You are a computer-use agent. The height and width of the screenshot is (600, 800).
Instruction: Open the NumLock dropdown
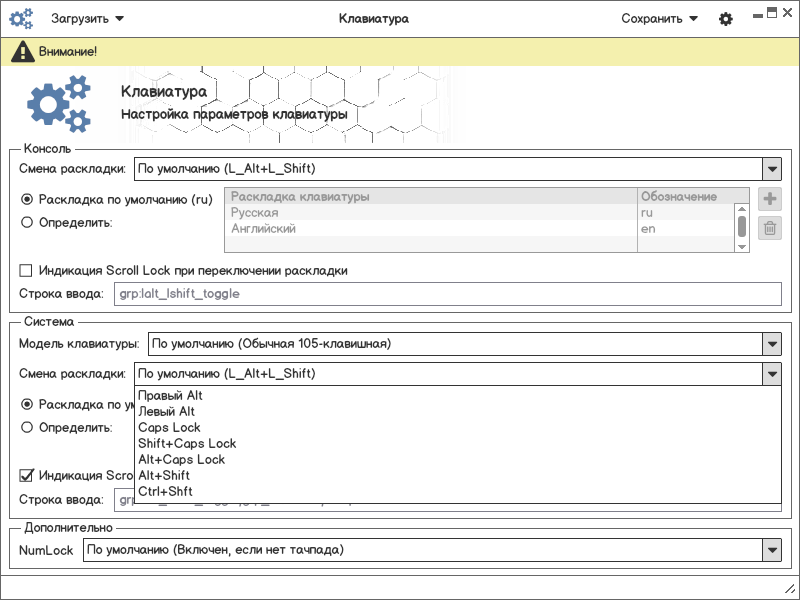770,550
